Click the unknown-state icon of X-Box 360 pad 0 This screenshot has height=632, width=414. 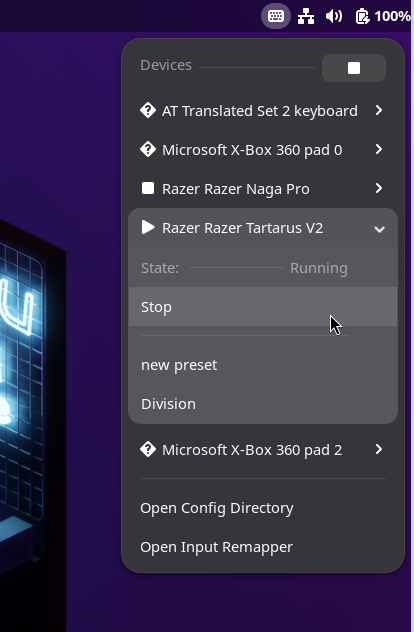(x=148, y=150)
